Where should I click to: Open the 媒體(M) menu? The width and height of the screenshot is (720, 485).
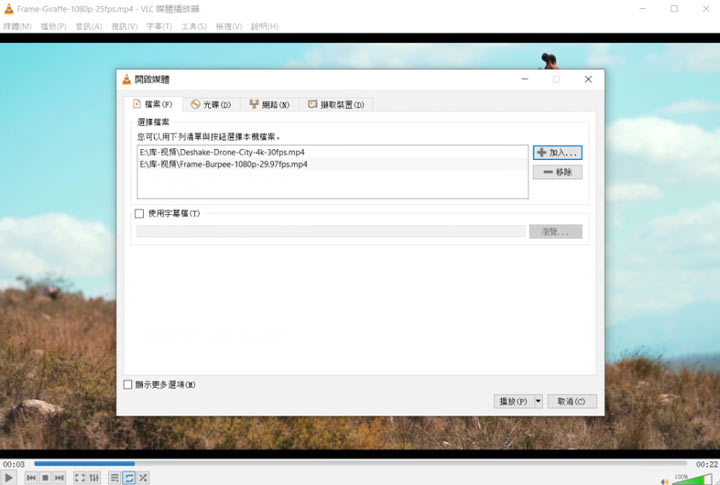coord(17,27)
